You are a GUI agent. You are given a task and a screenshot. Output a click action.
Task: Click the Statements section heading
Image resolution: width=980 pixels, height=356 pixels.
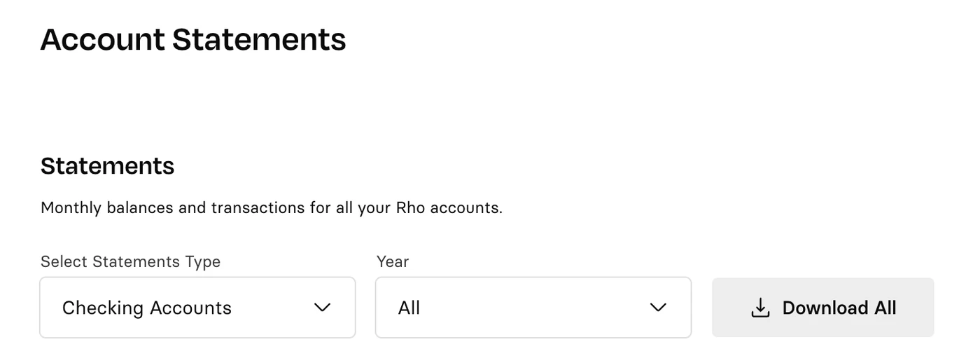[107, 166]
